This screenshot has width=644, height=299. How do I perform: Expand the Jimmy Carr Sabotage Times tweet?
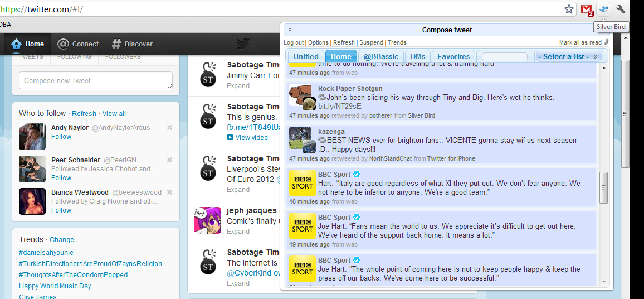[238, 85]
